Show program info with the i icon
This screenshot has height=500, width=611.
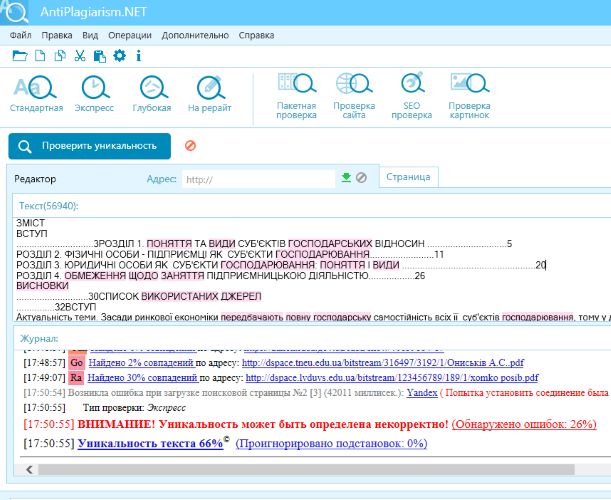tap(138, 56)
